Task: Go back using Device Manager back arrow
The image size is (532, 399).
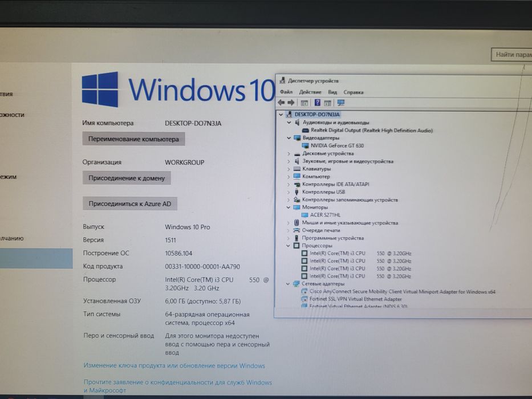Action: click(281, 103)
